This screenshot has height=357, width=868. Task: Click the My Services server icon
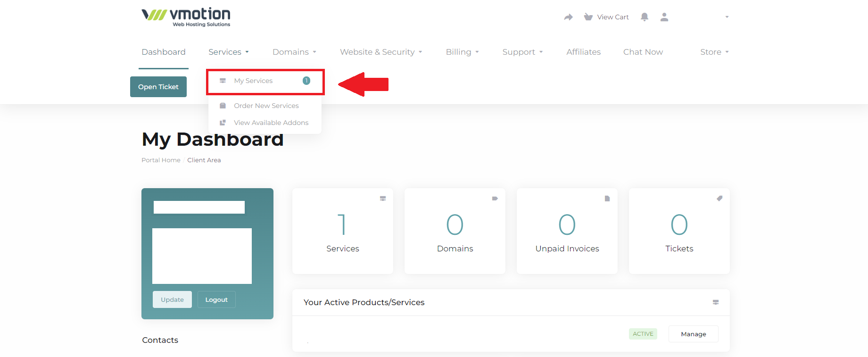click(x=223, y=81)
